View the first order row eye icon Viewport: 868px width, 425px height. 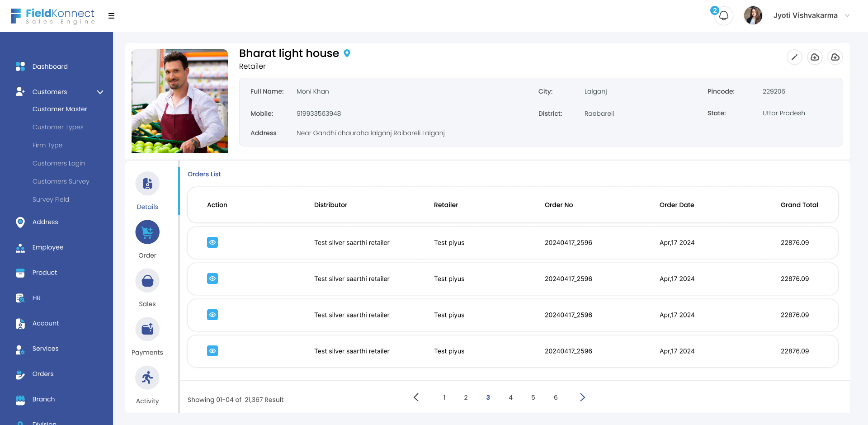[x=212, y=242]
